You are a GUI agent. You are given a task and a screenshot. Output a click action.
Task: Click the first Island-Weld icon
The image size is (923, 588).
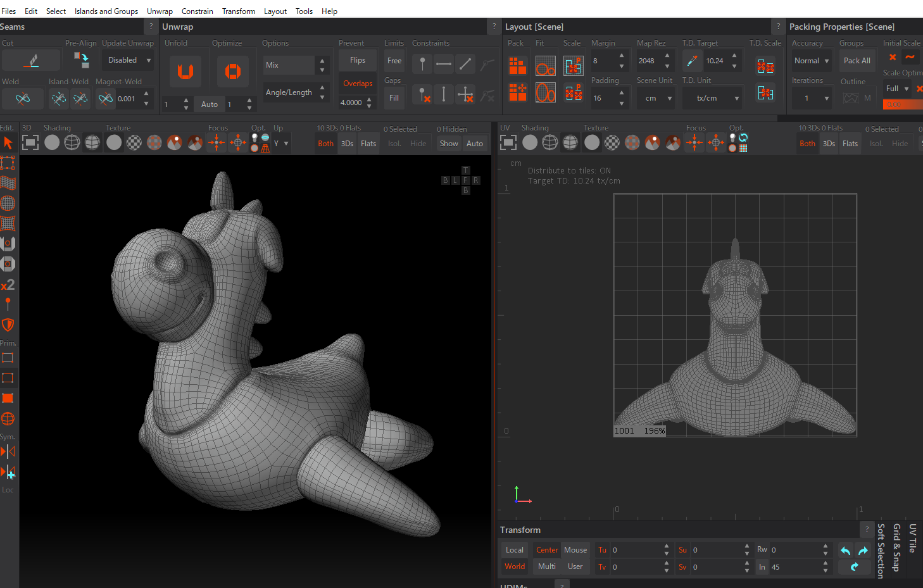[x=59, y=98]
